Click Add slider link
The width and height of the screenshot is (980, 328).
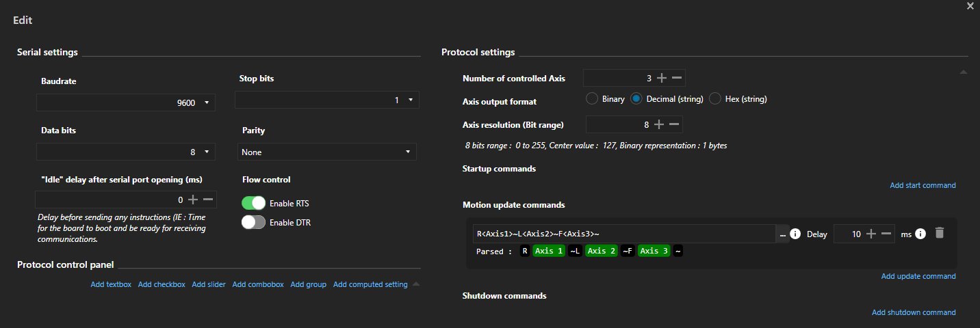[x=209, y=284]
